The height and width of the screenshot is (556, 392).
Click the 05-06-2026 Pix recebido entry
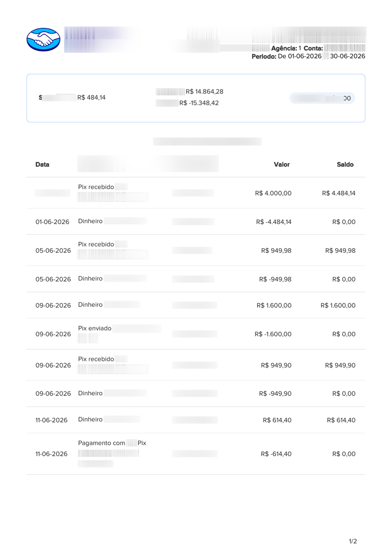196,250
